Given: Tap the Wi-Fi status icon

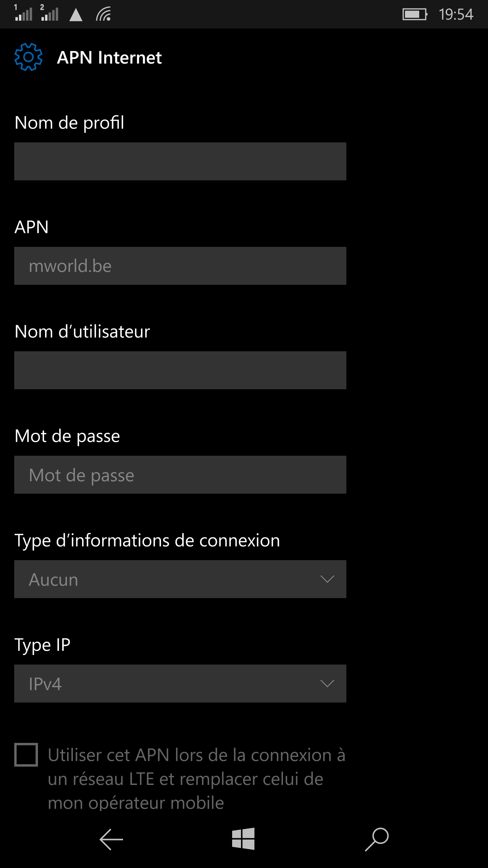Looking at the screenshot, I should click(x=103, y=14).
